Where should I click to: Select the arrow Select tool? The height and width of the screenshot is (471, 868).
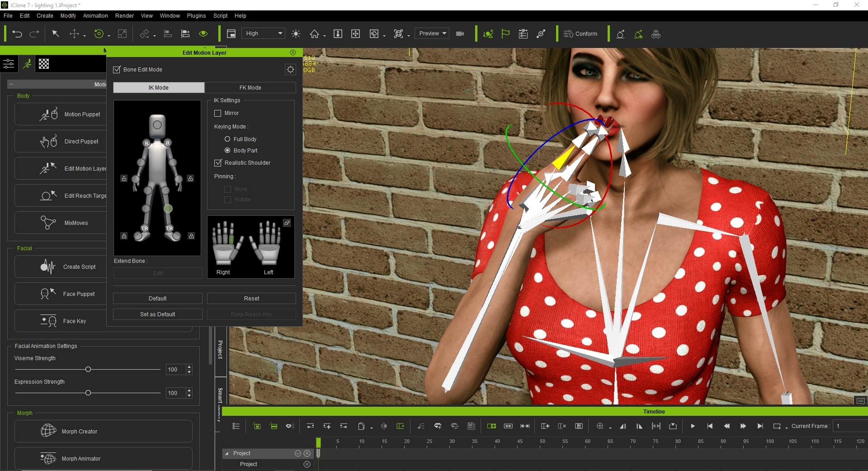[56, 34]
